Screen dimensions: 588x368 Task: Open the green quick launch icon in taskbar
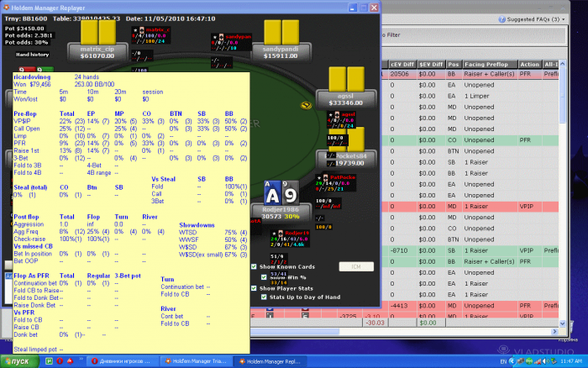(x=49, y=361)
